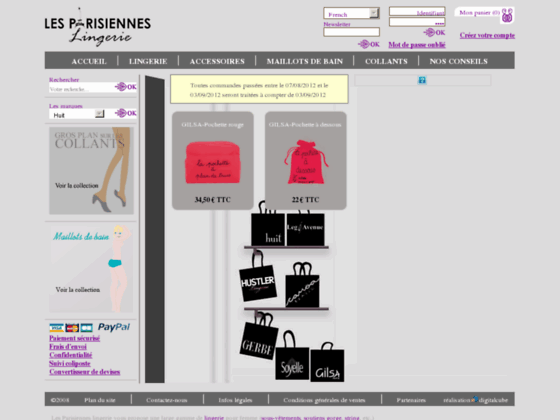Click the blue question mark image
560x420 pixels.
coord(422,80)
